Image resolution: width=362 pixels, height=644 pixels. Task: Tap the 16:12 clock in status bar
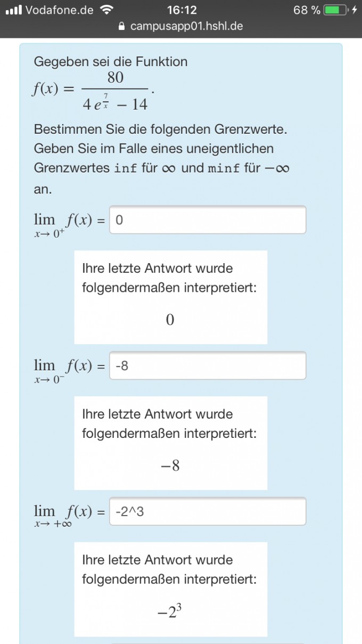pyautogui.click(x=182, y=10)
